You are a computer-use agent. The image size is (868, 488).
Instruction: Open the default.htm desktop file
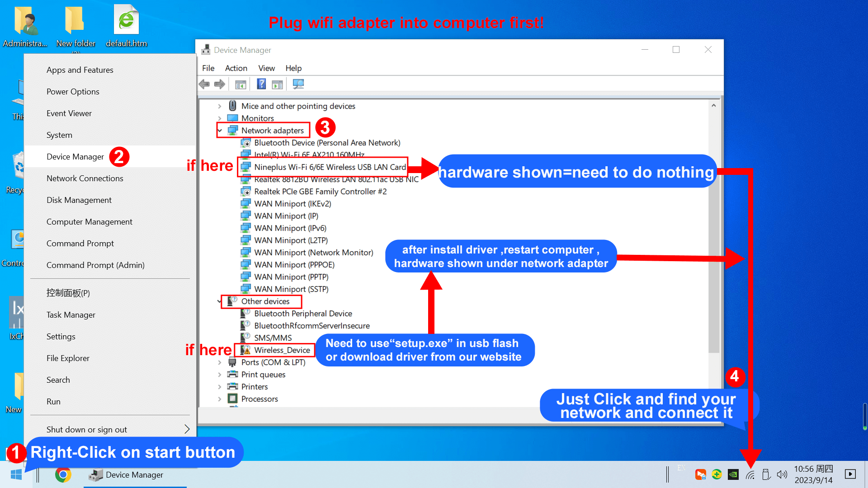point(127,26)
